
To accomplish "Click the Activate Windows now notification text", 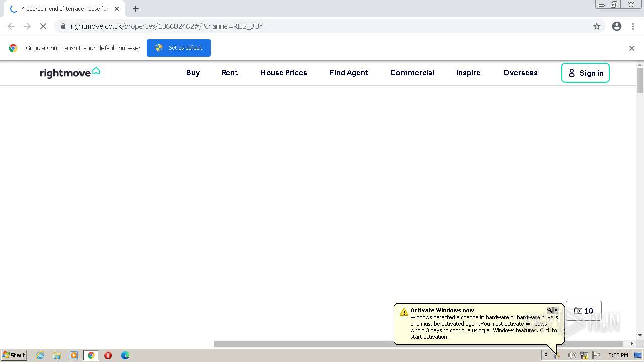I will click(x=442, y=310).
